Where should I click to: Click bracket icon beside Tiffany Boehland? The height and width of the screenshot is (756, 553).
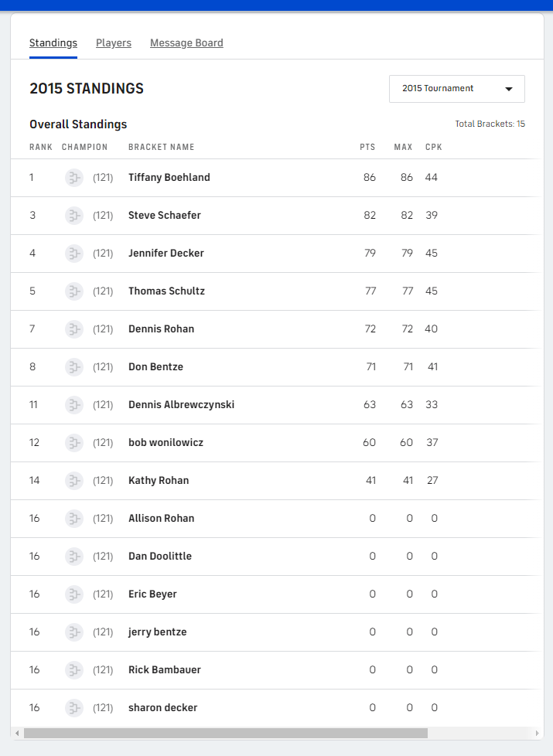point(74,178)
